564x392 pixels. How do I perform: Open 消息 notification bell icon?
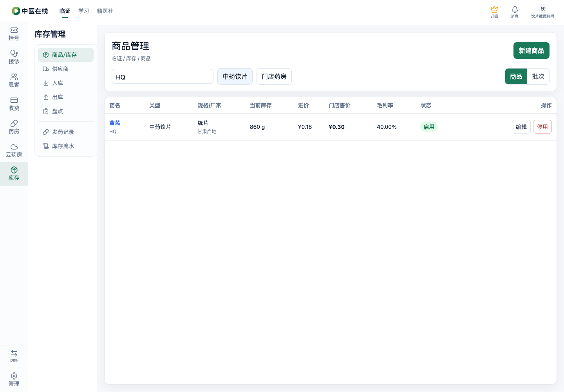pyautogui.click(x=515, y=9)
